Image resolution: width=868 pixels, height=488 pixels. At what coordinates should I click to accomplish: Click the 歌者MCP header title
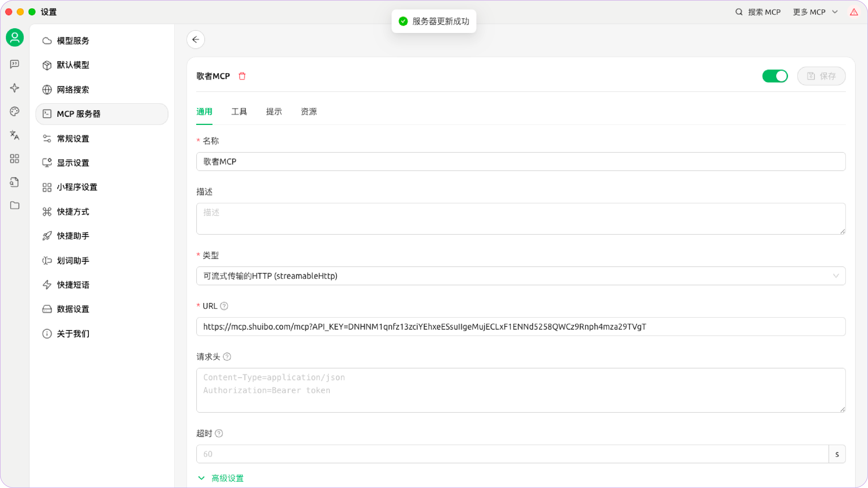tap(213, 76)
